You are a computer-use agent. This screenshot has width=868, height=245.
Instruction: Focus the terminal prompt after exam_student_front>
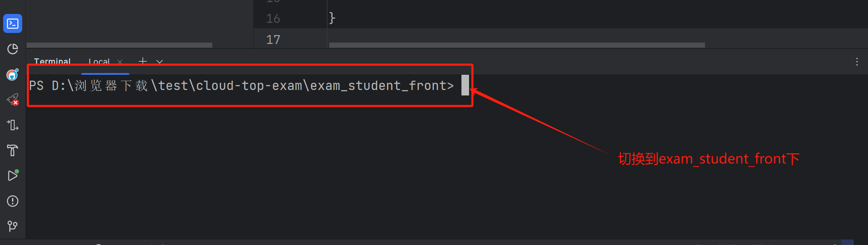click(465, 85)
